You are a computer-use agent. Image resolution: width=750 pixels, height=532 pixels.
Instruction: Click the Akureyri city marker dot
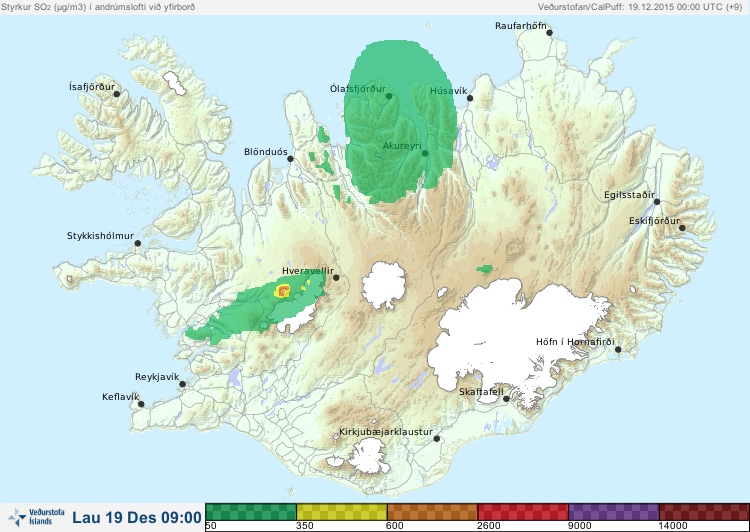[x=425, y=153]
